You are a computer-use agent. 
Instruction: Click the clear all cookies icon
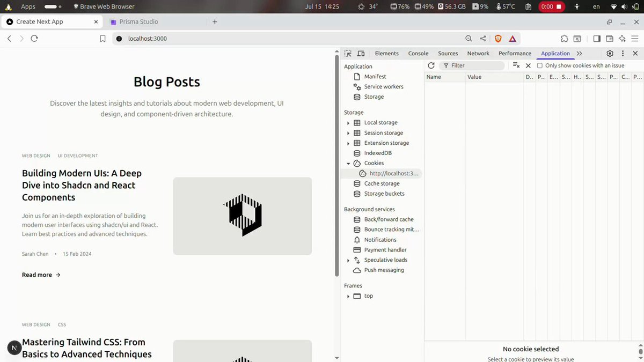(516, 65)
